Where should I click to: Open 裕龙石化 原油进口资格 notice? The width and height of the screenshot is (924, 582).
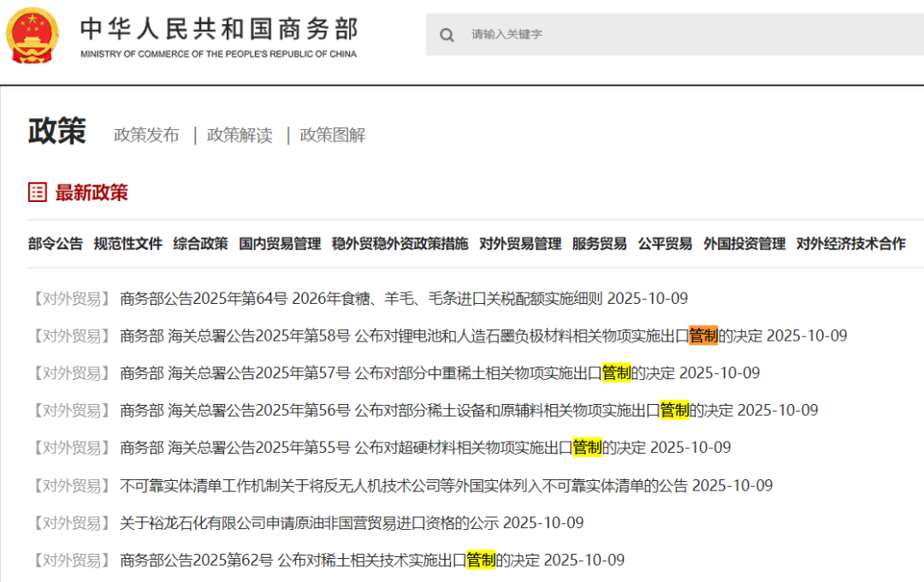tap(310, 522)
